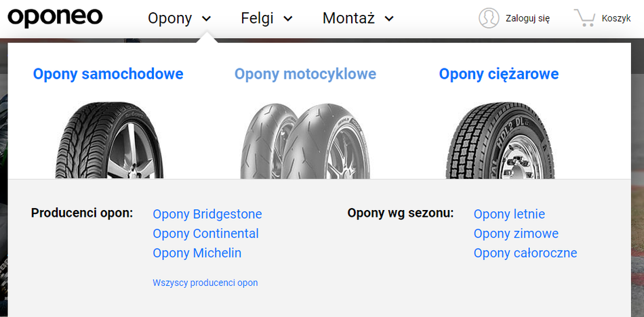Open the Montaż menu

[x=348, y=18]
